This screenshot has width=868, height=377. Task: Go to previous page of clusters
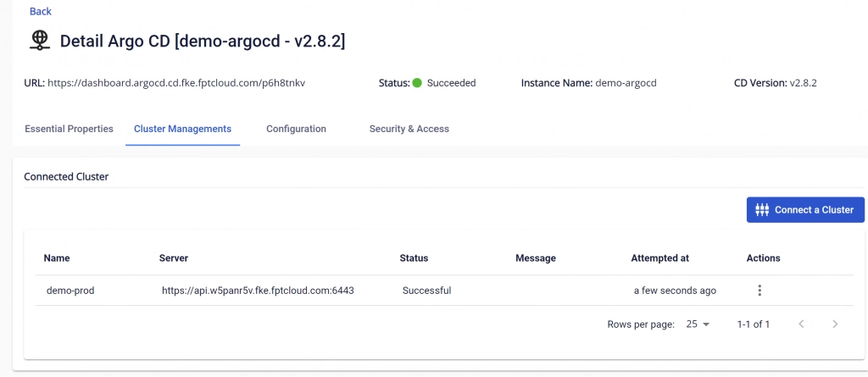click(x=801, y=324)
